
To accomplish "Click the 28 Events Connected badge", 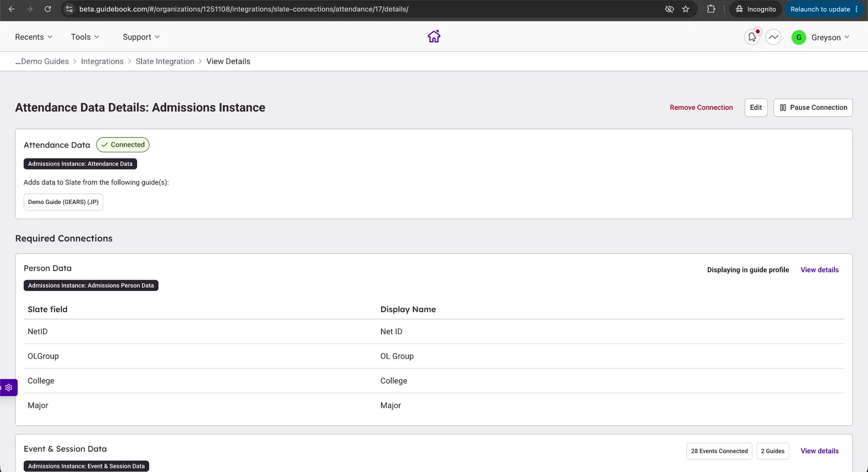I will [719, 451].
